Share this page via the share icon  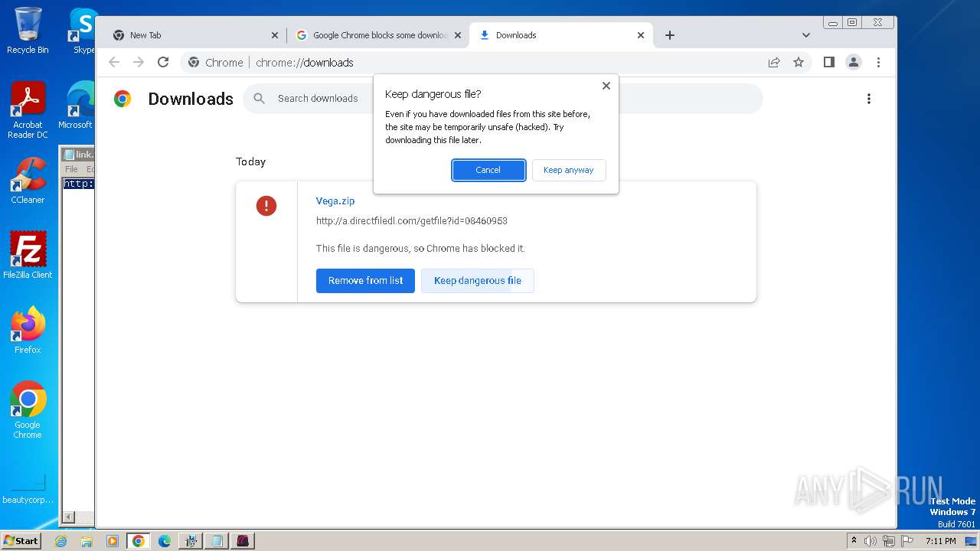coord(774,62)
